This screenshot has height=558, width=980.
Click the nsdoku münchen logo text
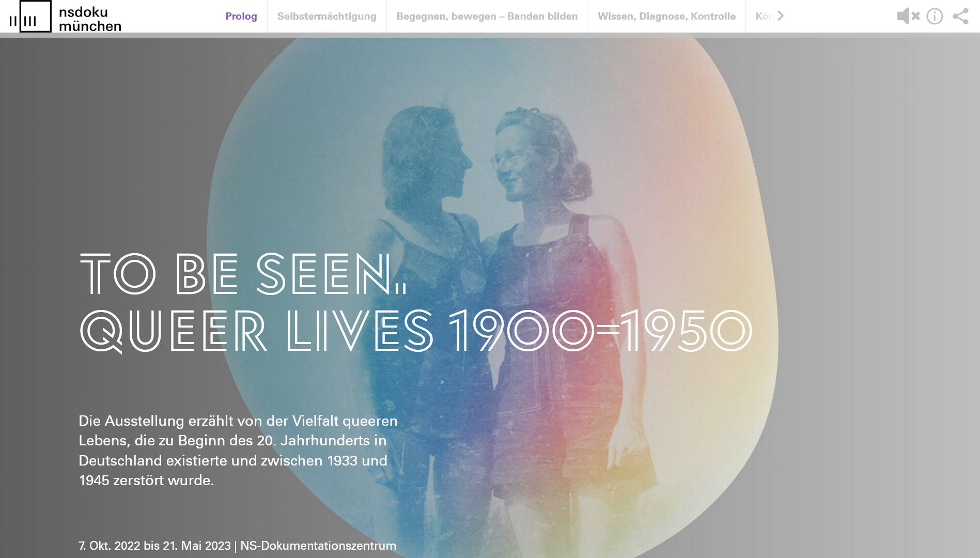pyautogui.click(x=90, y=19)
